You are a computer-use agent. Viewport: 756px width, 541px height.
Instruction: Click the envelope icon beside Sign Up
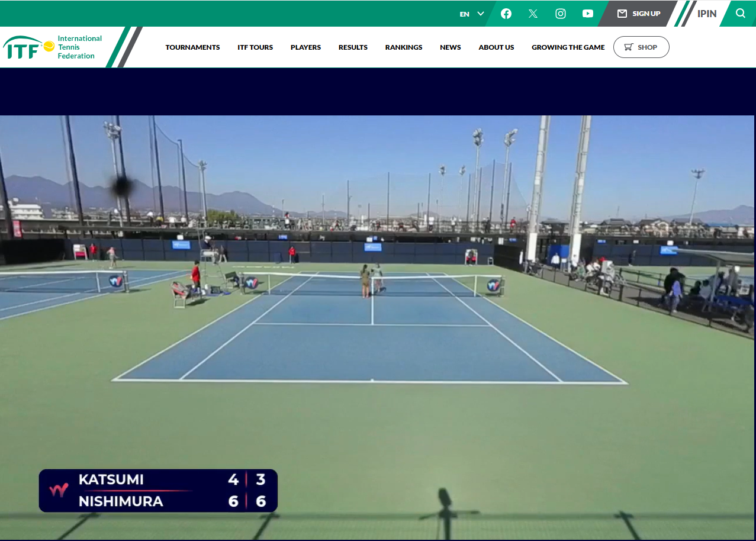[x=622, y=14]
